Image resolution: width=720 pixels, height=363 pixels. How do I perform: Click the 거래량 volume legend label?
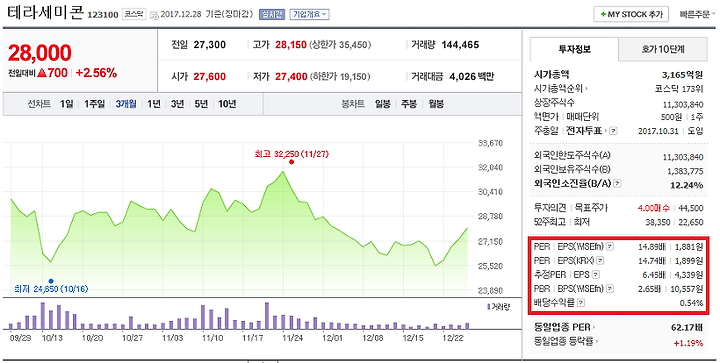click(498, 307)
